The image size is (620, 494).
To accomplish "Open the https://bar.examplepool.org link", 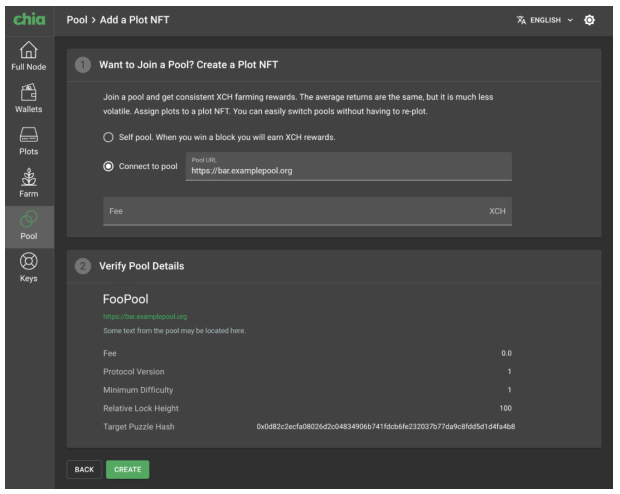I will [145, 316].
